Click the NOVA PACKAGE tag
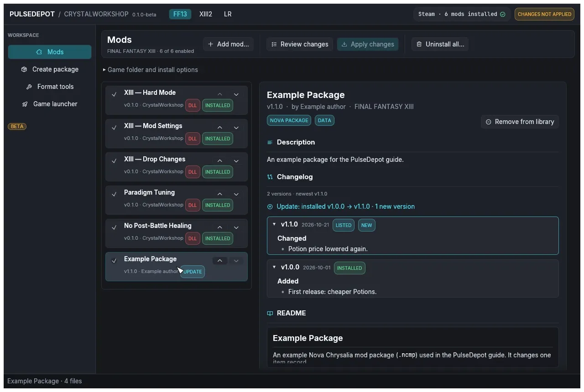The image size is (584, 392). click(289, 120)
